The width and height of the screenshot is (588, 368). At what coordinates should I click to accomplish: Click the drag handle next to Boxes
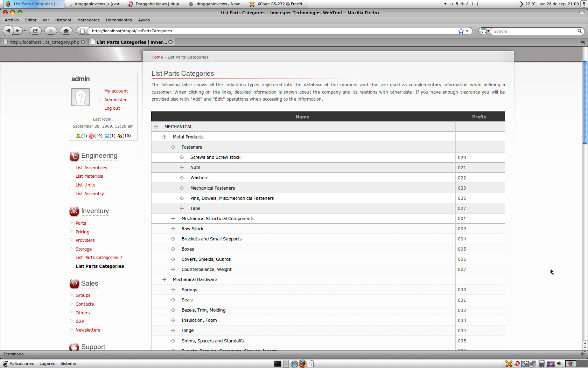pos(173,249)
